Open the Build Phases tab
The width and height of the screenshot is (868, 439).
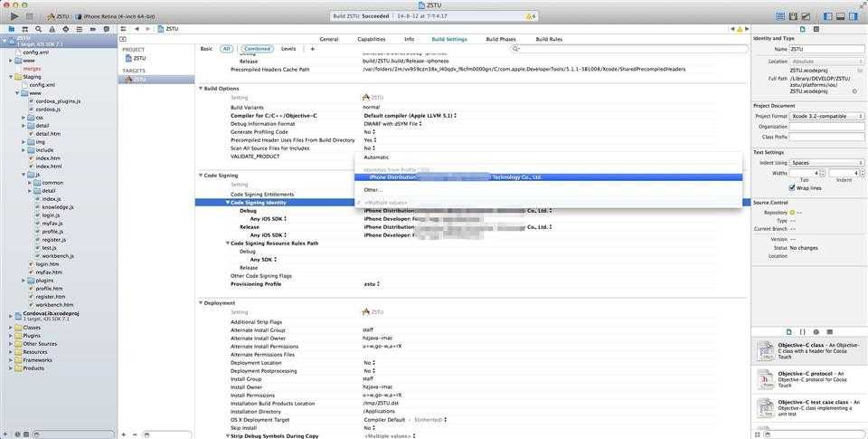pos(501,39)
